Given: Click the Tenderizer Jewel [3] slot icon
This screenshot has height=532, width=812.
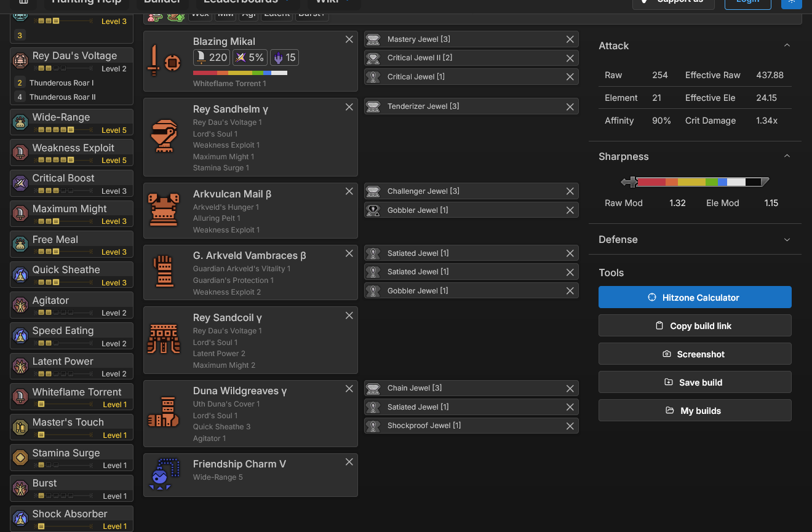Looking at the screenshot, I should click(x=373, y=106).
